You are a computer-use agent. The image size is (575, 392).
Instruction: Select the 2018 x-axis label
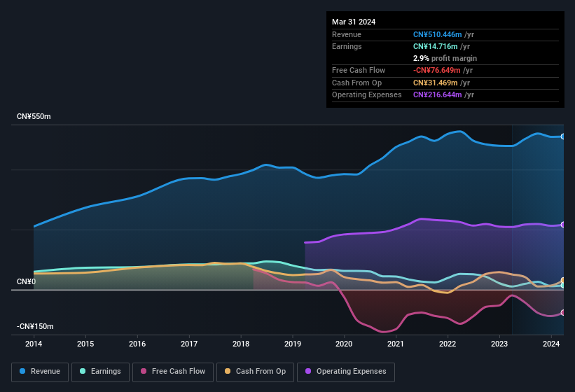[240, 344]
